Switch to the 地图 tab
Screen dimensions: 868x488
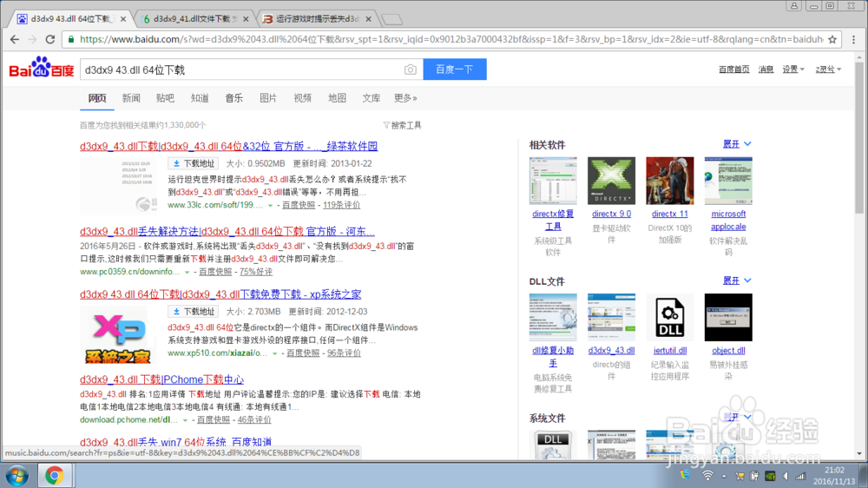point(337,98)
